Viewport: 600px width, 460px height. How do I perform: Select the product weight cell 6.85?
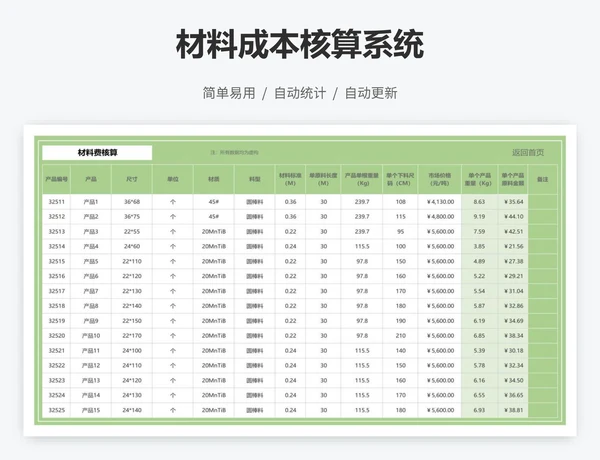(x=479, y=336)
